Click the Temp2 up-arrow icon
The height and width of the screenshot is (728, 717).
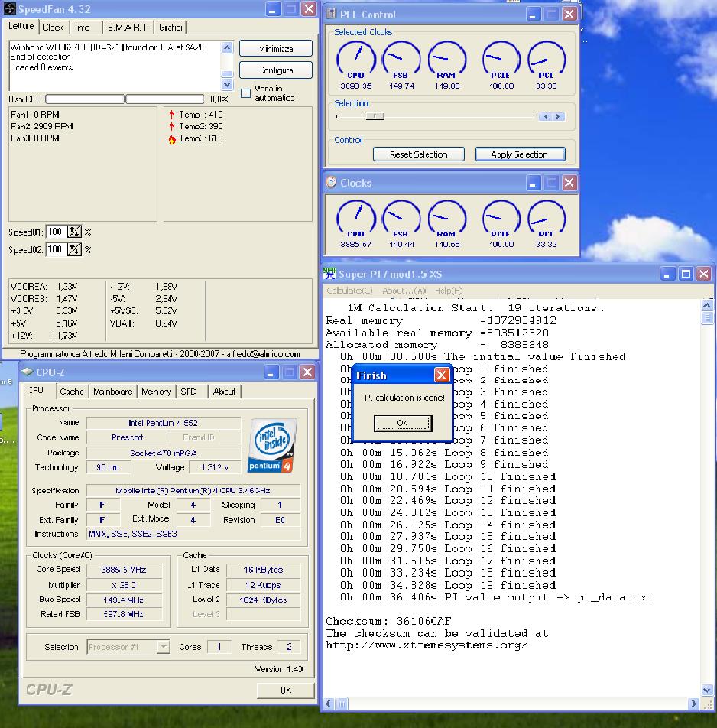pyautogui.click(x=172, y=126)
